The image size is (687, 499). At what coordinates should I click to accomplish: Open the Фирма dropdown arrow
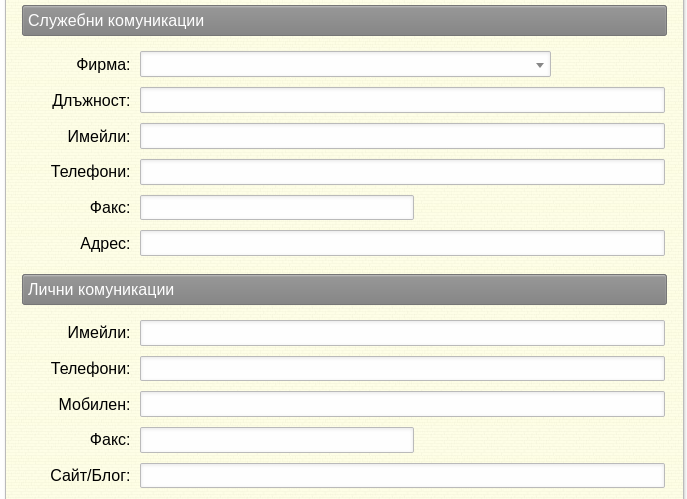click(x=540, y=65)
